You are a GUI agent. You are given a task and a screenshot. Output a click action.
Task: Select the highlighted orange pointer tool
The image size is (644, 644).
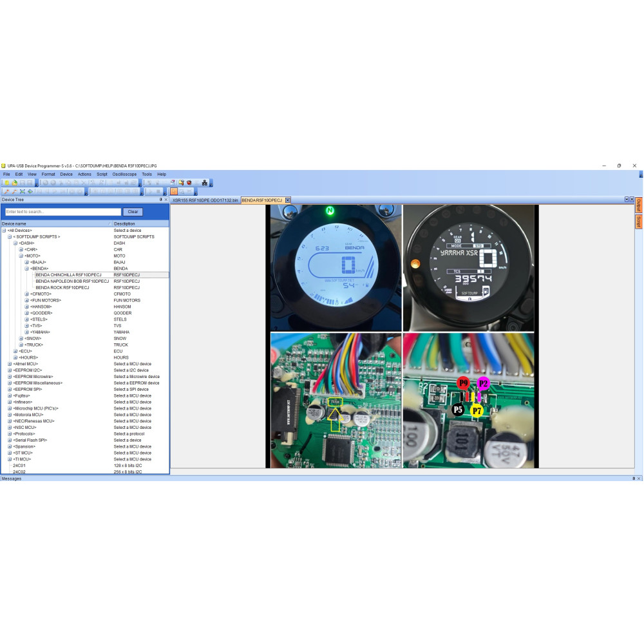coord(174,191)
